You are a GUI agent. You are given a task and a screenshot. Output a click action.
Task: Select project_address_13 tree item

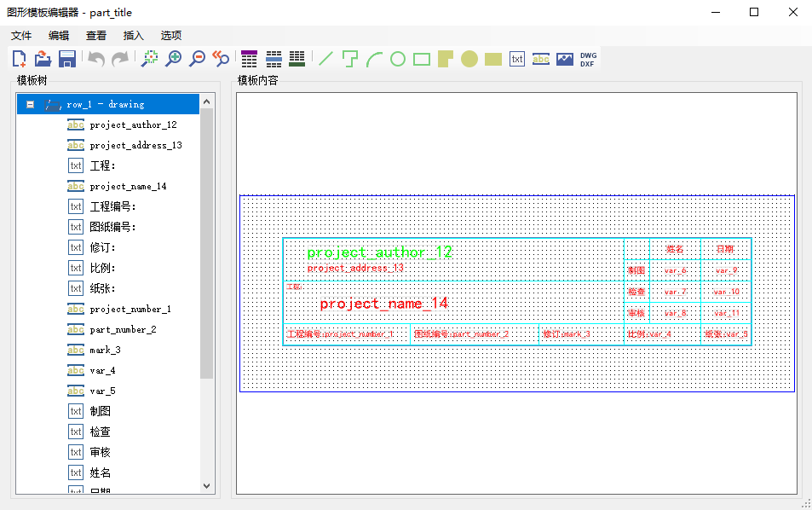(135, 145)
